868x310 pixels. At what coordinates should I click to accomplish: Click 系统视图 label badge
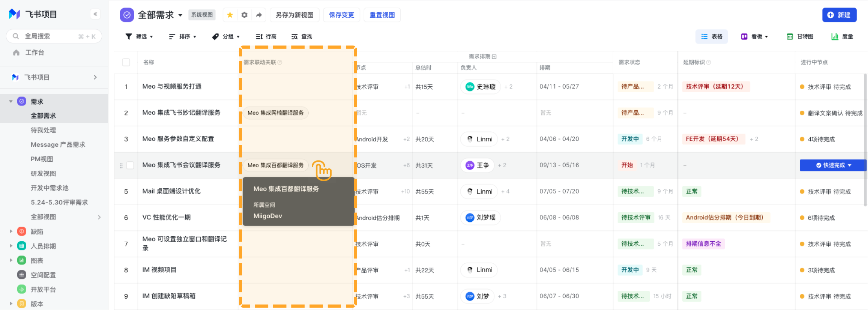coord(202,15)
